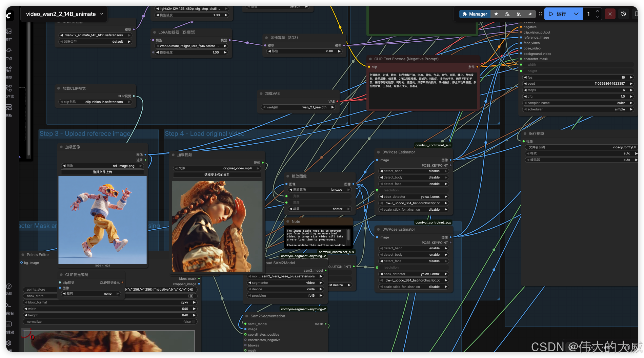This screenshot has width=644, height=358.
Task: Click the red cancel run X button
Action: (610, 14)
